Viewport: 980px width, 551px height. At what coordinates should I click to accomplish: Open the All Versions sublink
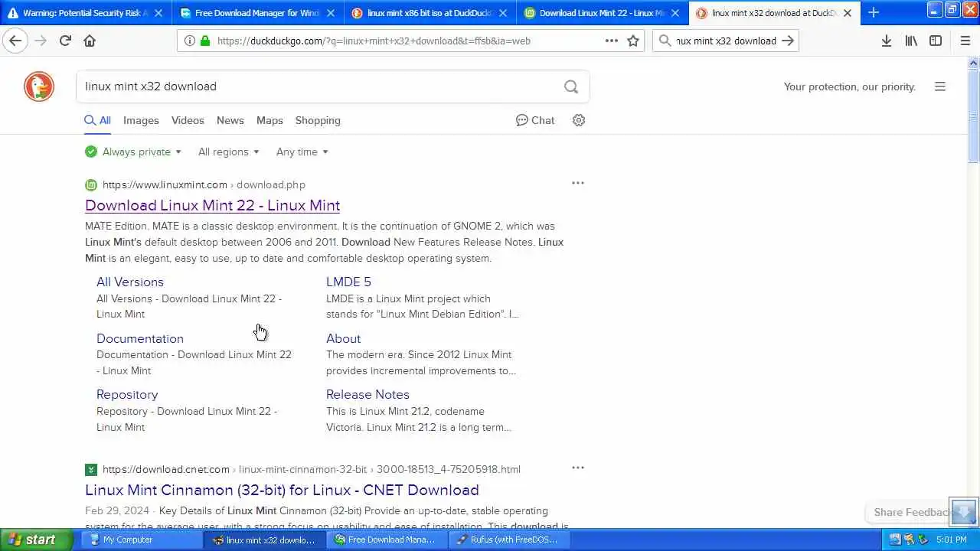pyautogui.click(x=130, y=282)
